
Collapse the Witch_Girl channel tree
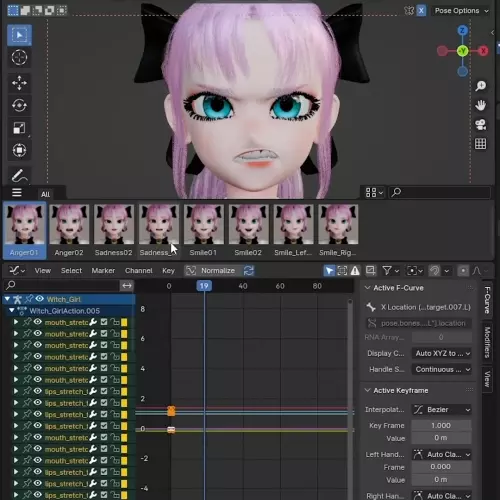pos(7,299)
